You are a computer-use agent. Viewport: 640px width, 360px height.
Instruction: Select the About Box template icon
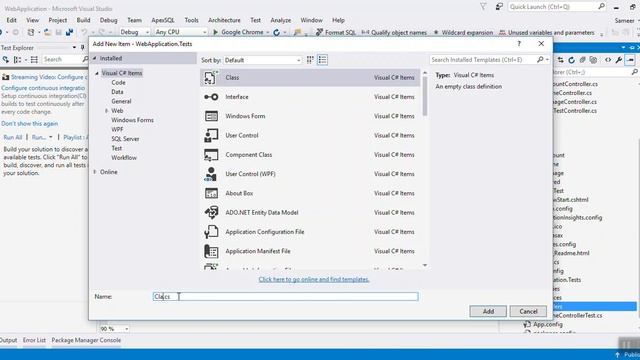(x=211, y=193)
